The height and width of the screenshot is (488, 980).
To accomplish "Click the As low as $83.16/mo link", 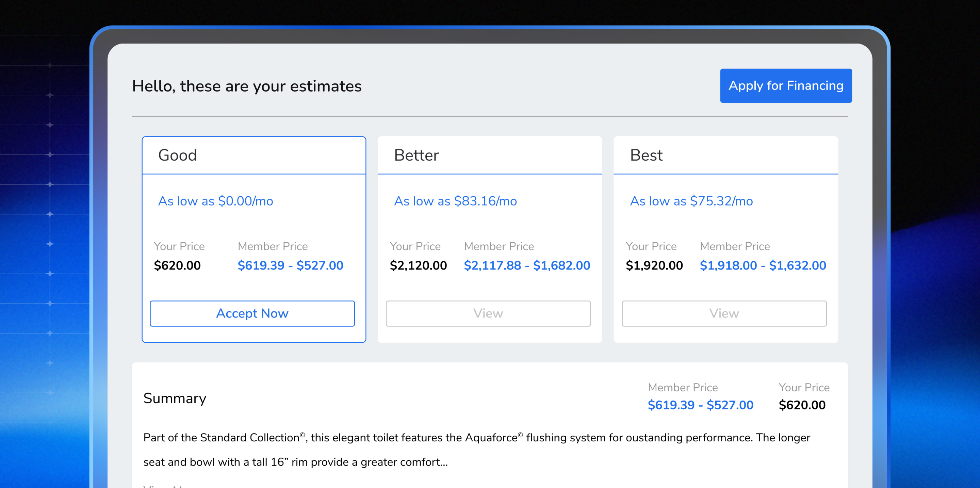I will coord(455,201).
